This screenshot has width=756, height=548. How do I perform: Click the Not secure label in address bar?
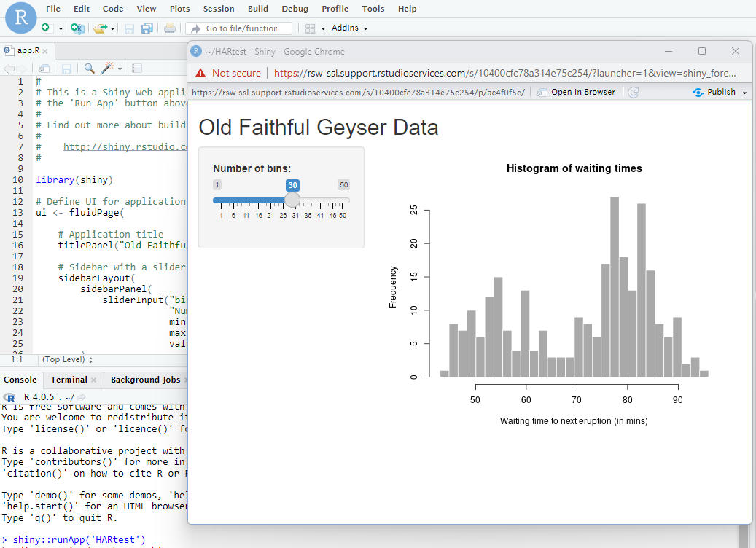pyautogui.click(x=236, y=73)
